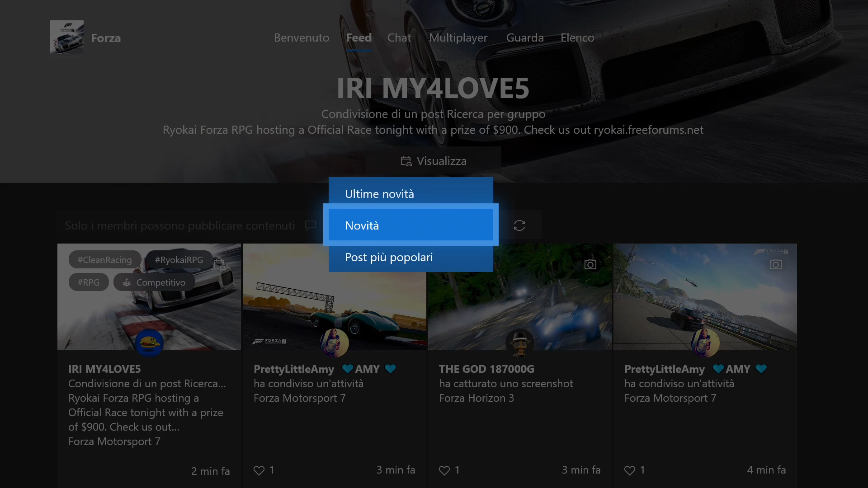Open the Guarda tab
Screen dimensions: 868x488
(525, 38)
